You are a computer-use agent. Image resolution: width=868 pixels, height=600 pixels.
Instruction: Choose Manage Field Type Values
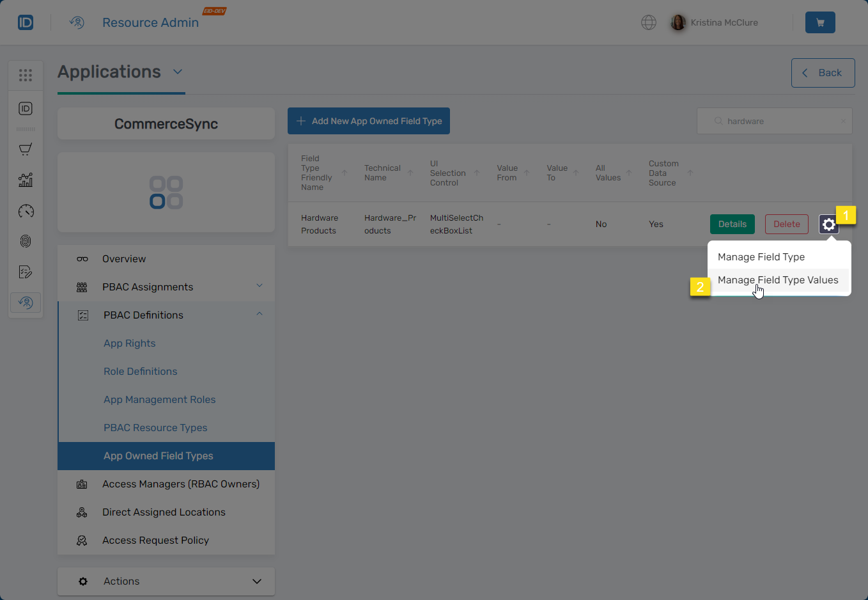[777, 280]
